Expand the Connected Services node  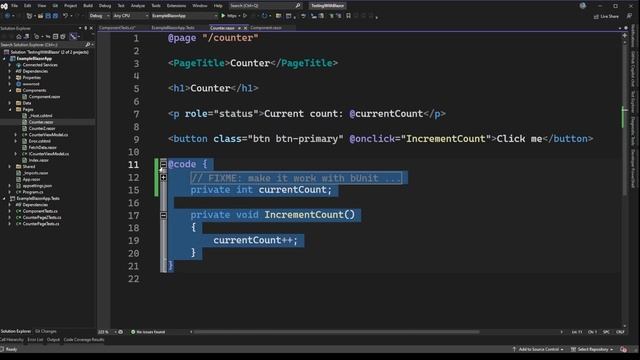(x=10, y=65)
